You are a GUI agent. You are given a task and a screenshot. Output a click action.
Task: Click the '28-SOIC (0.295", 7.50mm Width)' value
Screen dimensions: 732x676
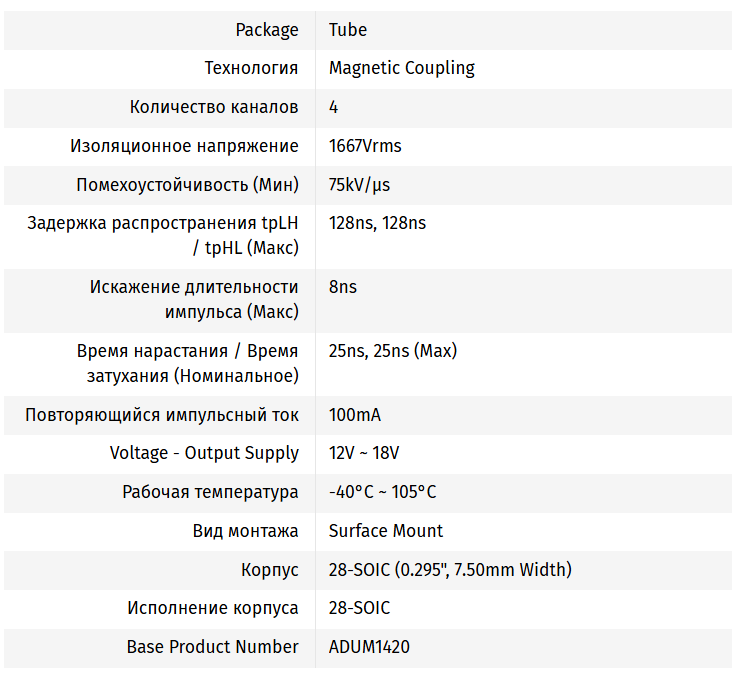click(450, 570)
